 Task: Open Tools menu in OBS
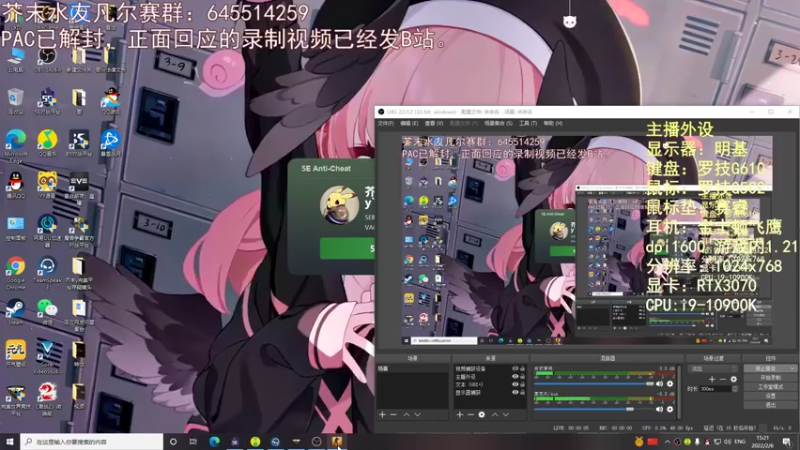(x=528, y=123)
